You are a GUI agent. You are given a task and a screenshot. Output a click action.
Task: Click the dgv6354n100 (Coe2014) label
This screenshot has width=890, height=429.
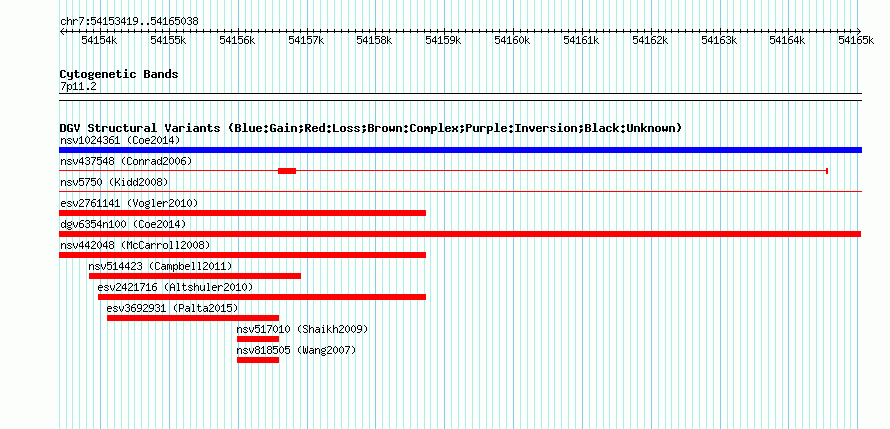click(123, 224)
